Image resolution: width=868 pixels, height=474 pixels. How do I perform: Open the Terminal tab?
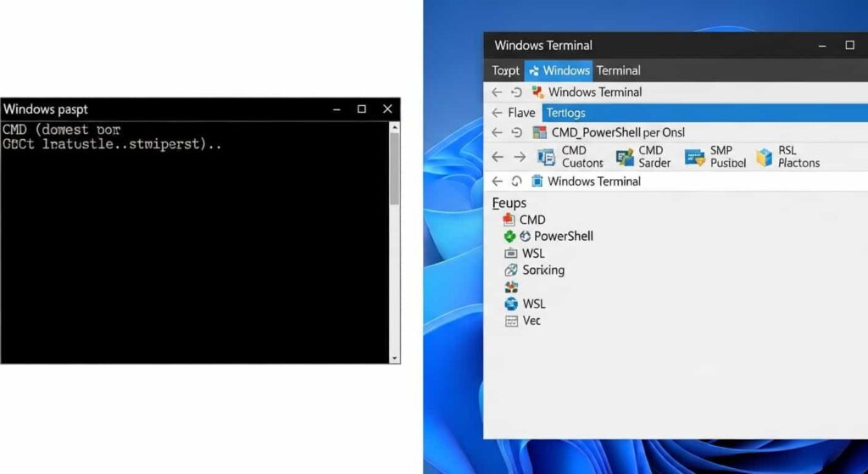point(618,71)
